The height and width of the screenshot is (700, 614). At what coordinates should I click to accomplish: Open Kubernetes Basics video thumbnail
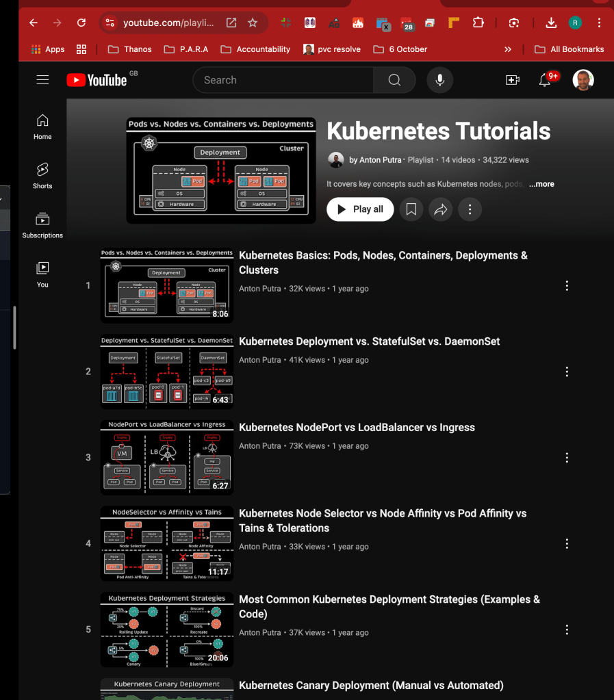pyautogui.click(x=167, y=285)
